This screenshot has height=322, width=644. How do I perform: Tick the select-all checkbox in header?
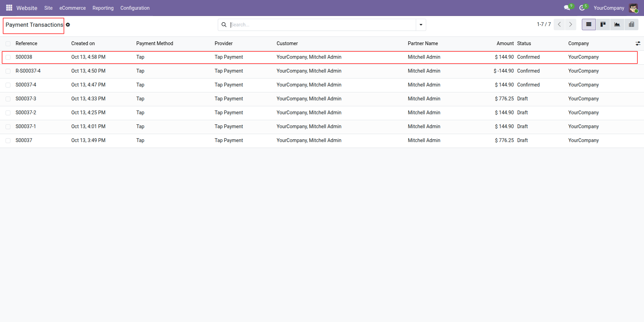8,44
